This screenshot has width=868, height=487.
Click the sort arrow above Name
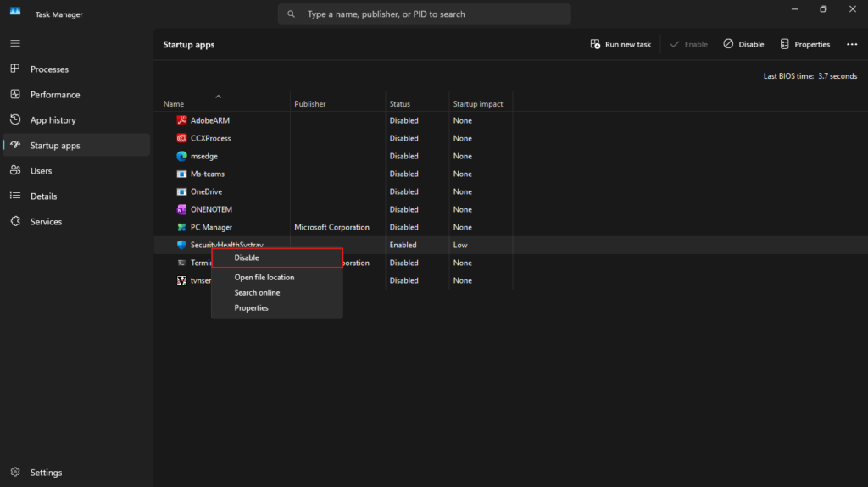(219, 97)
